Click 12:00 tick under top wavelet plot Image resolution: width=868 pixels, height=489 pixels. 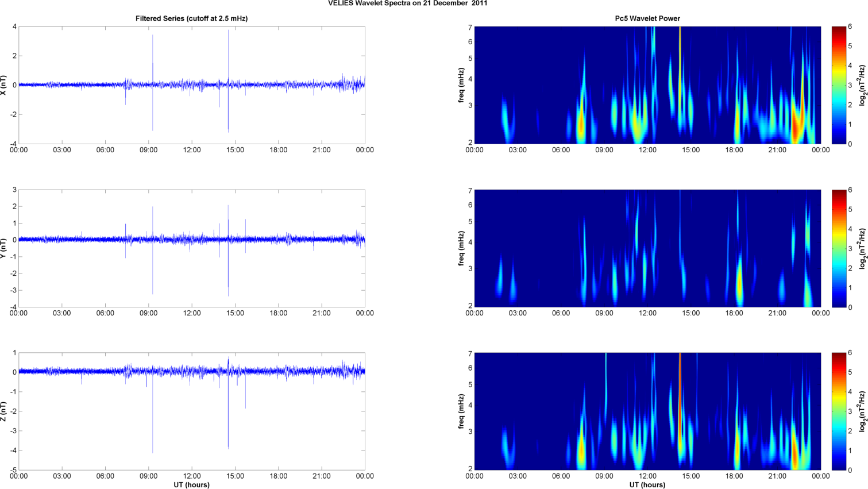[x=647, y=150]
